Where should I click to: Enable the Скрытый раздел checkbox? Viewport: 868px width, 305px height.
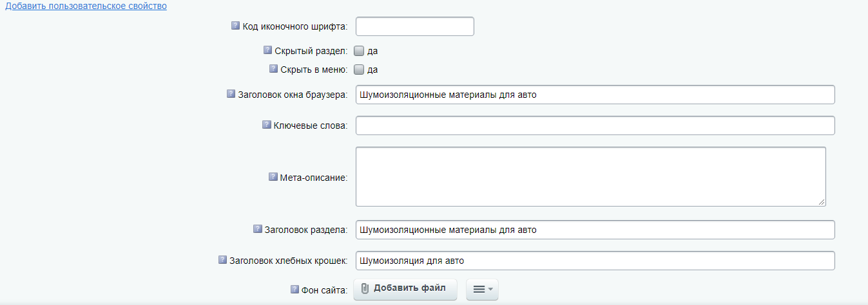[x=360, y=51]
